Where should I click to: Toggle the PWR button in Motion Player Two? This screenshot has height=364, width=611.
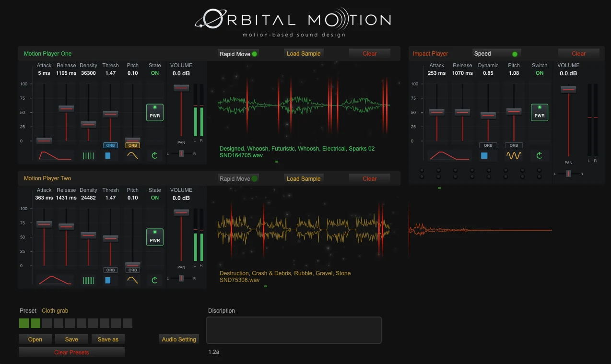pyautogui.click(x=155, y=237)
